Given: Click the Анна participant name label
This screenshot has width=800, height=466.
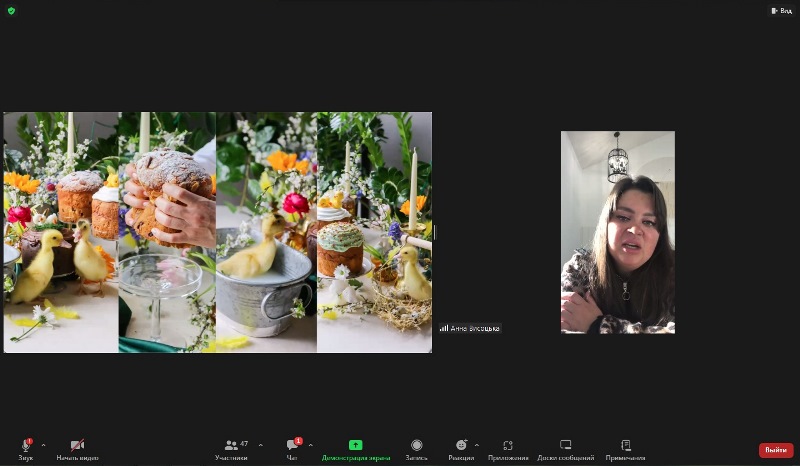Looking at the screenshot, I should point(470,328).
